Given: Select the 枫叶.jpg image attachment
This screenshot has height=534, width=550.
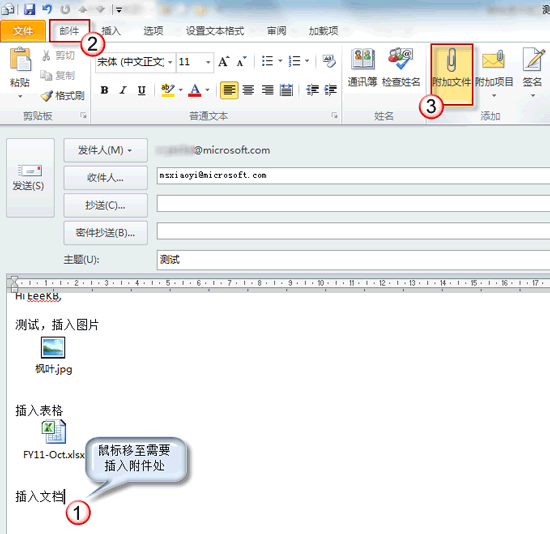Looking at the screenshot, I should coord(53,356).
